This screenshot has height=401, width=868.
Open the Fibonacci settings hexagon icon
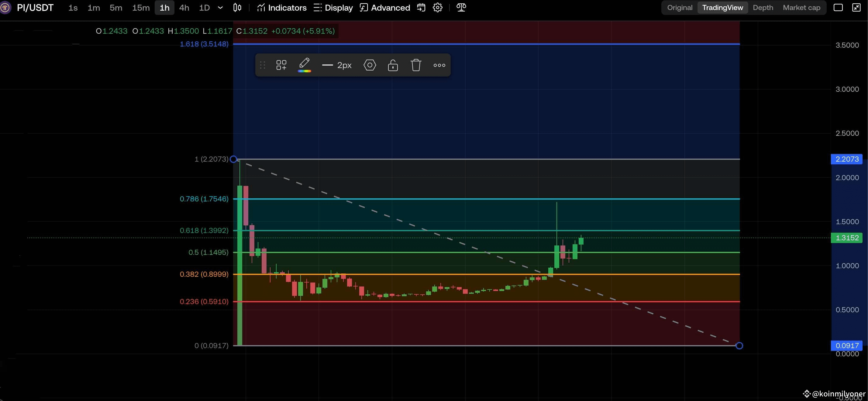(x=369, y=65)
